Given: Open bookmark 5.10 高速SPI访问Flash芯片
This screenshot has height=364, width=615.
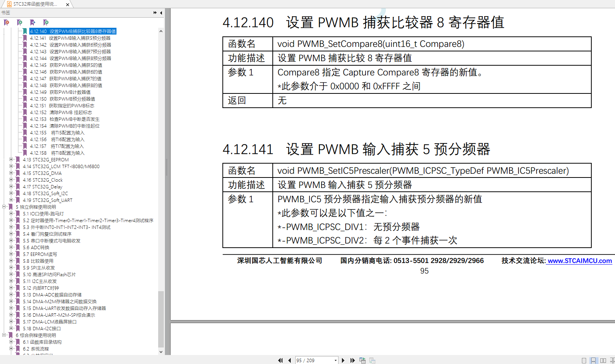Looking at the screenshot, I should [x=49, y=274].
